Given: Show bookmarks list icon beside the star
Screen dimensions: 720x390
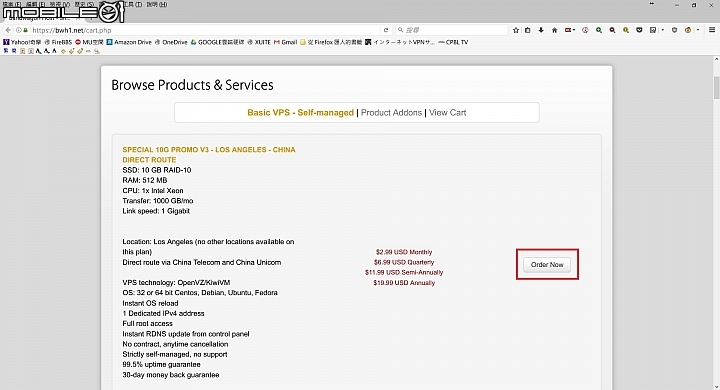Looking at the screenshot, I should click(528, 30).
